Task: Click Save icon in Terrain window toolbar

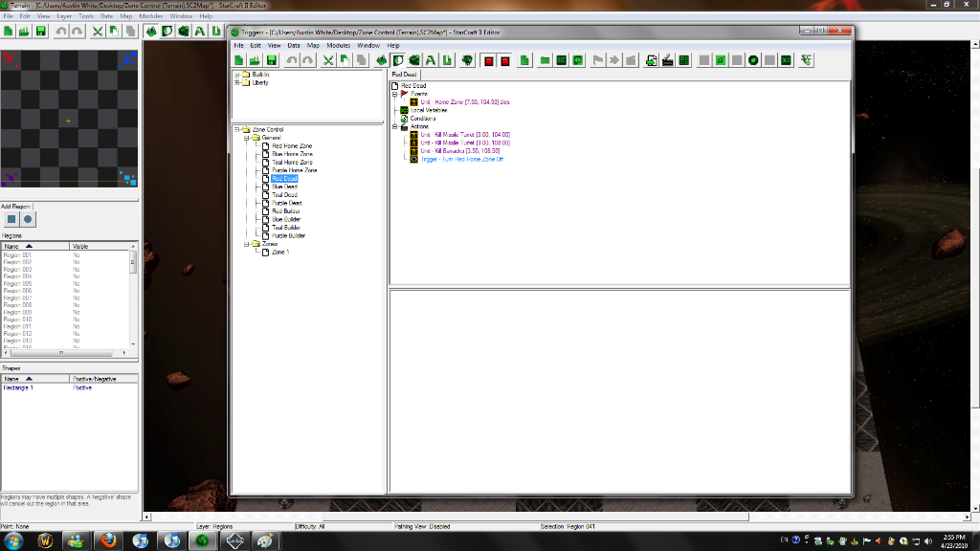Action: pos(40,31)
